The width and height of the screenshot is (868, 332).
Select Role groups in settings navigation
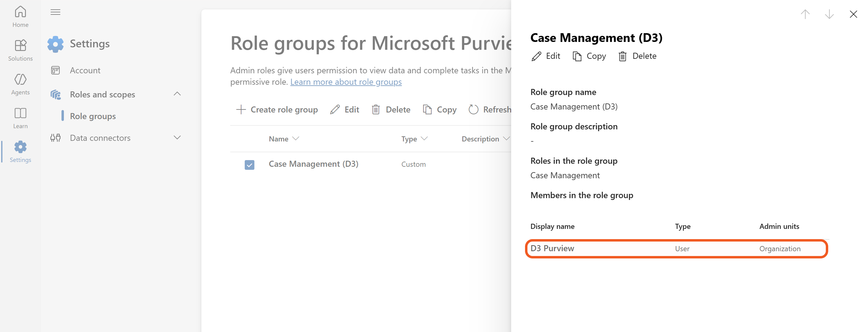point(93,116)
